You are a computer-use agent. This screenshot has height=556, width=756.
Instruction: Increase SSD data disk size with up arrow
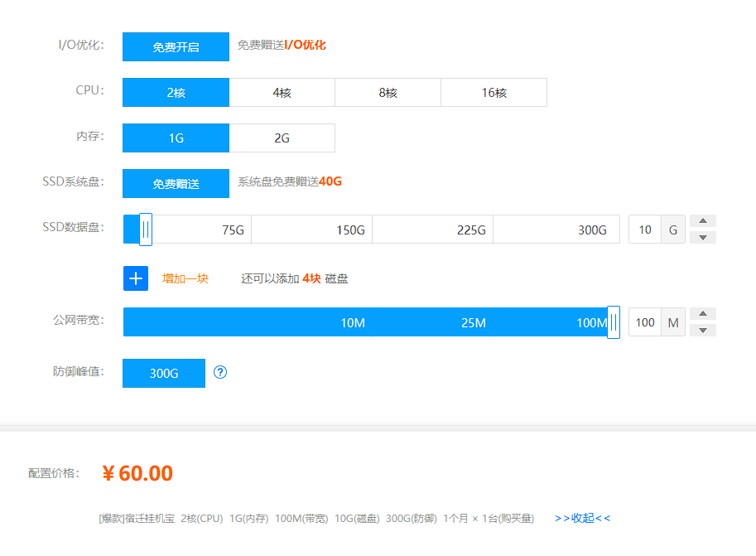point(703,221)
